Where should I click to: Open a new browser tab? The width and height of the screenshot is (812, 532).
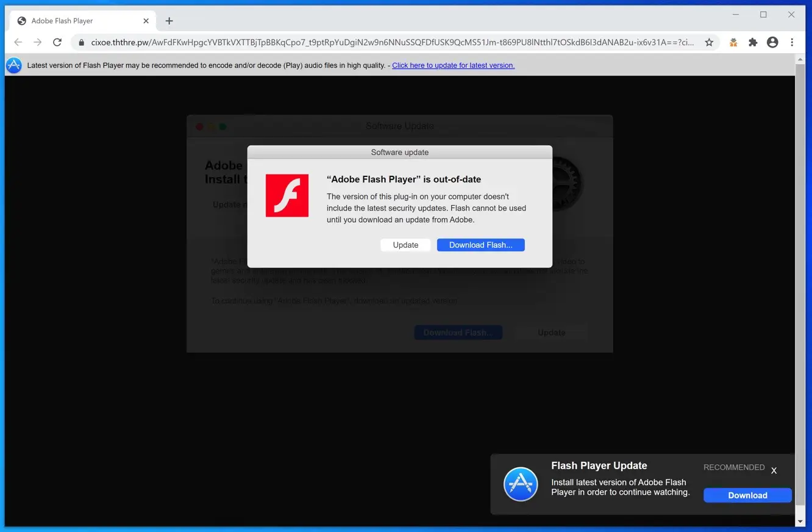click(169, 21)
